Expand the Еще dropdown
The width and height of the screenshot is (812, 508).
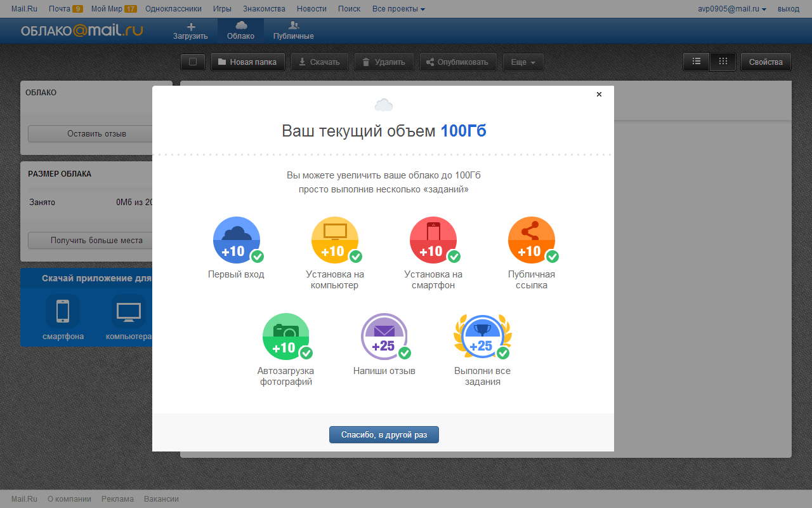(x=523, y=62)
